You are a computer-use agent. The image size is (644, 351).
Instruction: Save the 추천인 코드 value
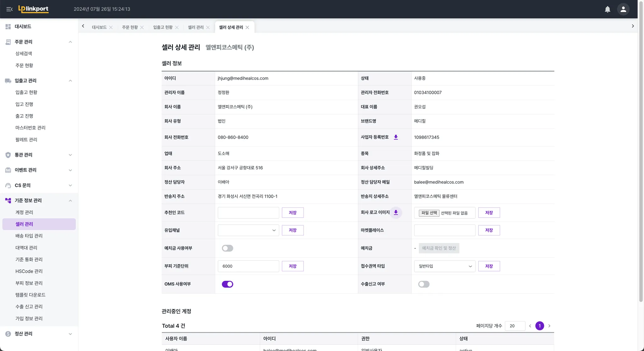292,213
